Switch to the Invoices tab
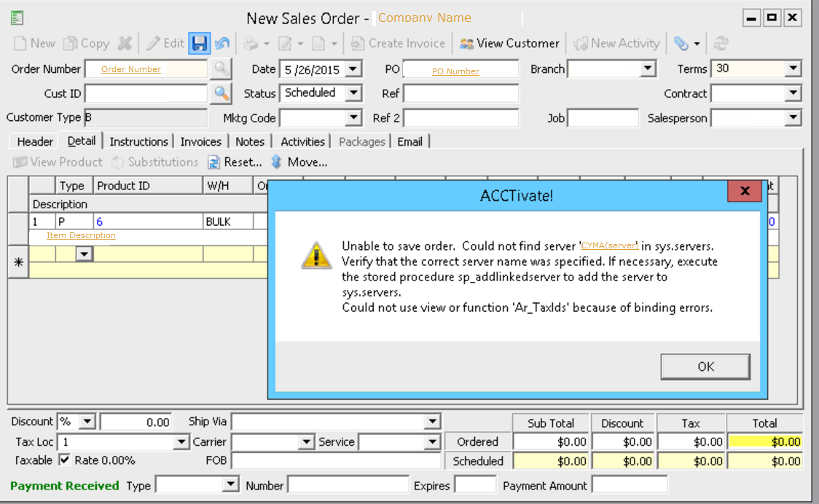This screenshot has height=504, width=819. (x=201, y=141)
